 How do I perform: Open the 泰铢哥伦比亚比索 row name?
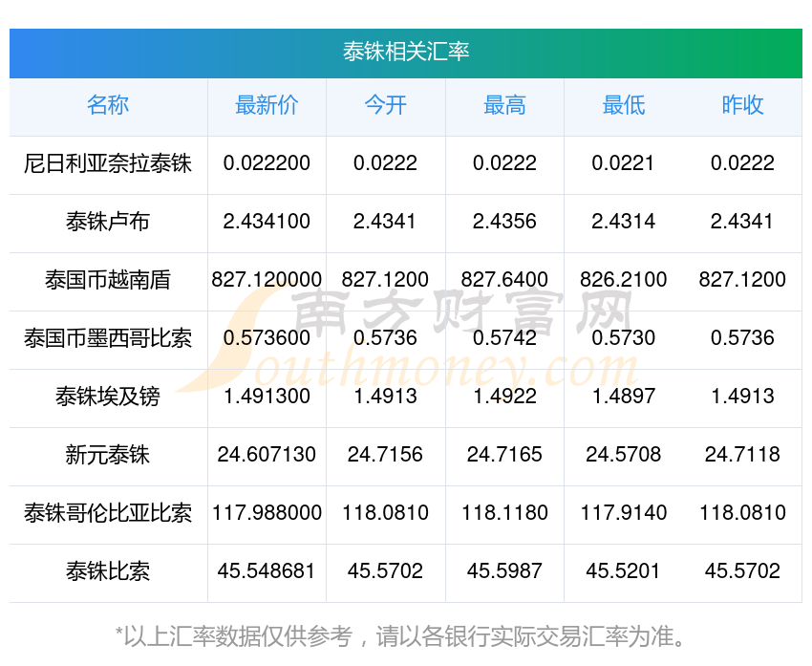click(108, 513)
